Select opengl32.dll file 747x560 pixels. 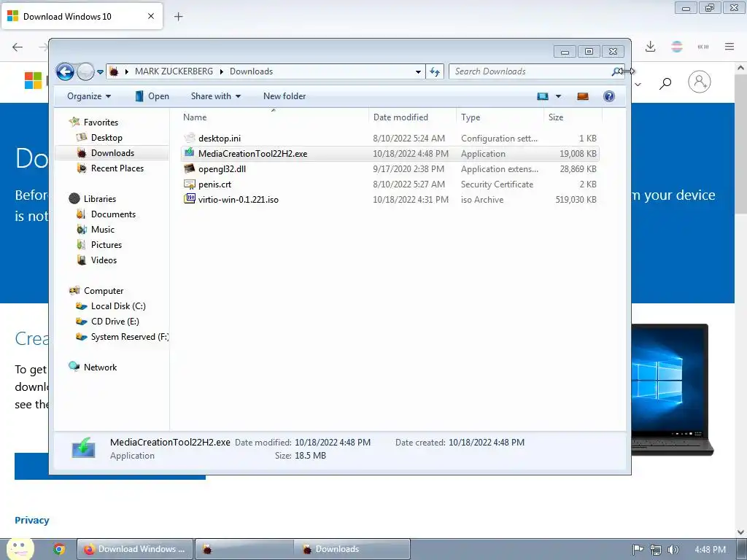click(x=390, y=168)
